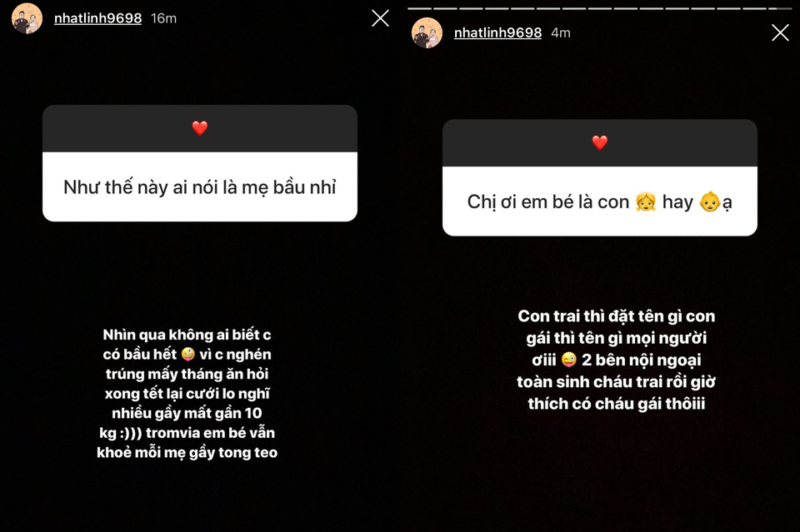The image size is (800, 532).
Task: Tap the girl emoji in the question box
Action: coord(646,201)
